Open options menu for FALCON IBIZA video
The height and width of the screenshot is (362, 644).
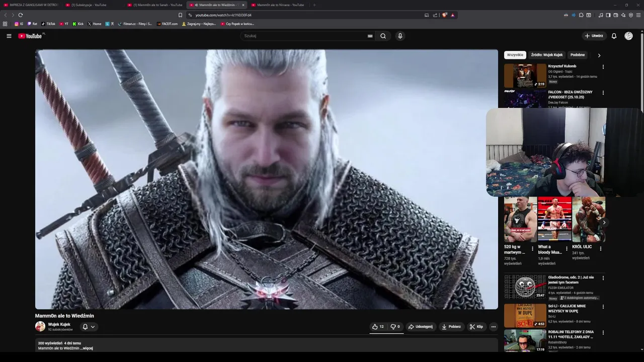pyautogui.click(x=603, y=93)
